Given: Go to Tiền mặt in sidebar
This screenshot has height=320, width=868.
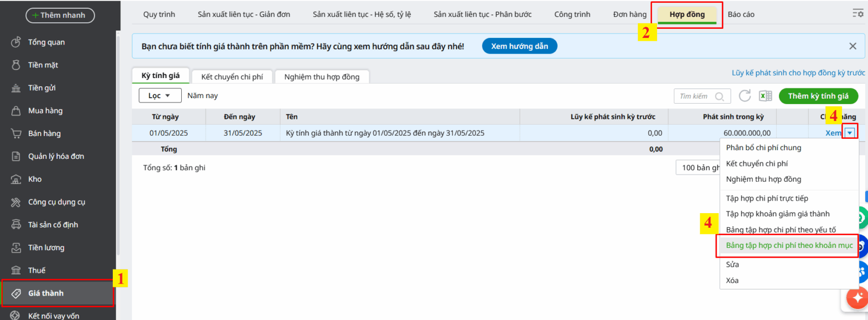Looking at the screenshot, I should pyautogui.click(x=43, y=65).
